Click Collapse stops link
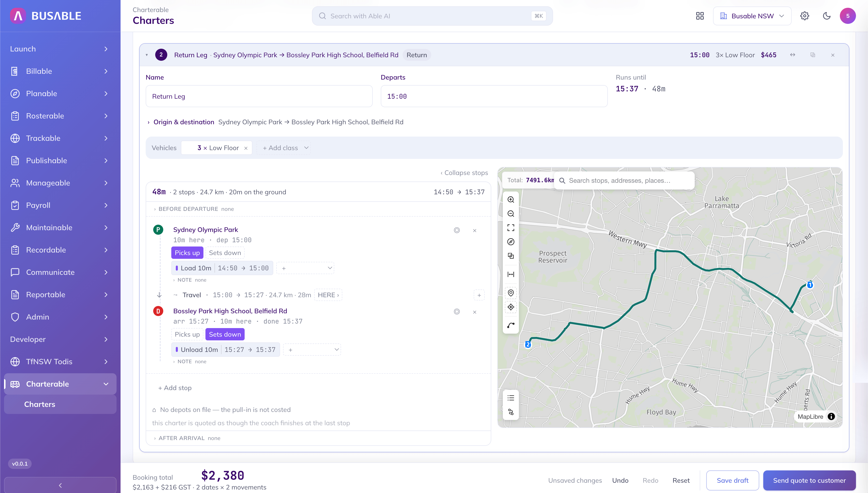Screen dimensions: 868x493 [464, 173]
